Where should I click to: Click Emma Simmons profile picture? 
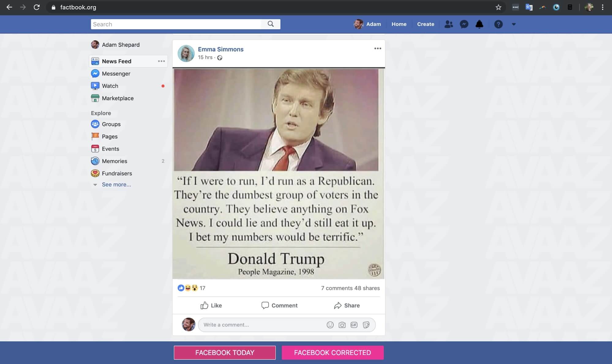coord(186,54)
